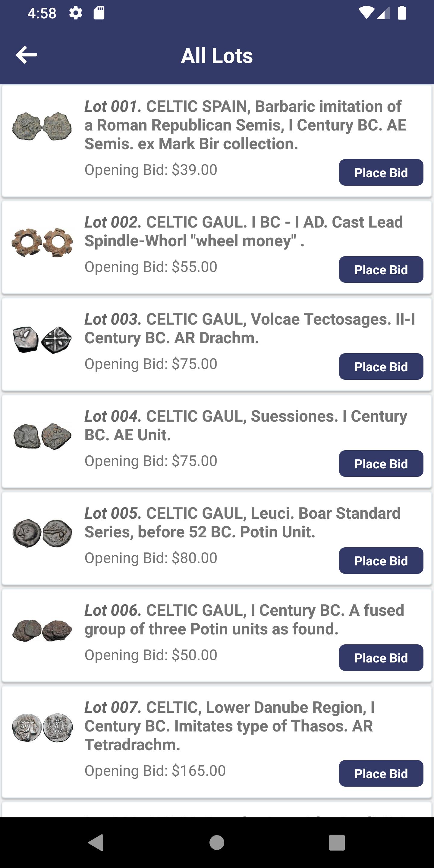Viewport: 434px width, 868px height.
Task: Place bid on Lot 001 Celtic Spain
Action: coord(381,172)
